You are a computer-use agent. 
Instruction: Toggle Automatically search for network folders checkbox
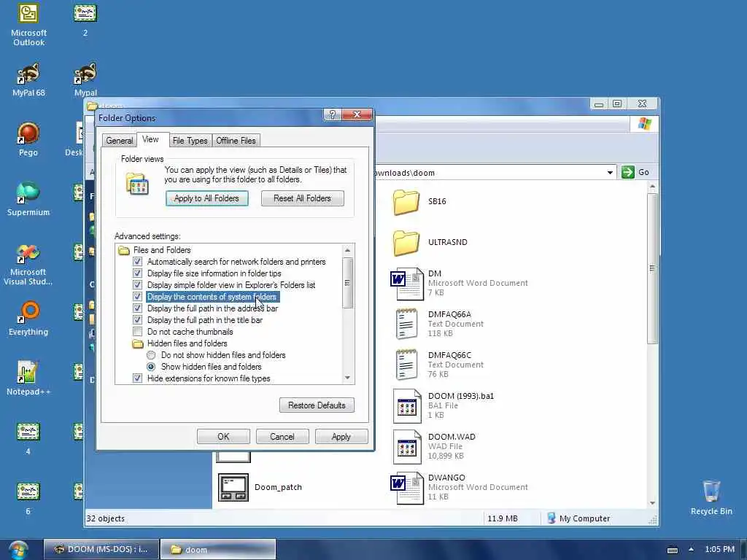click(x=137, y=262)
